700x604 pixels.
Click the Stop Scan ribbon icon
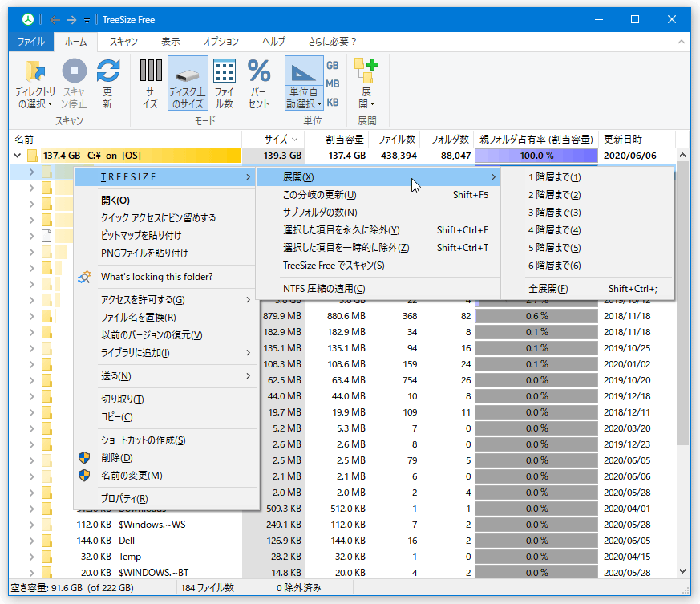74,84
